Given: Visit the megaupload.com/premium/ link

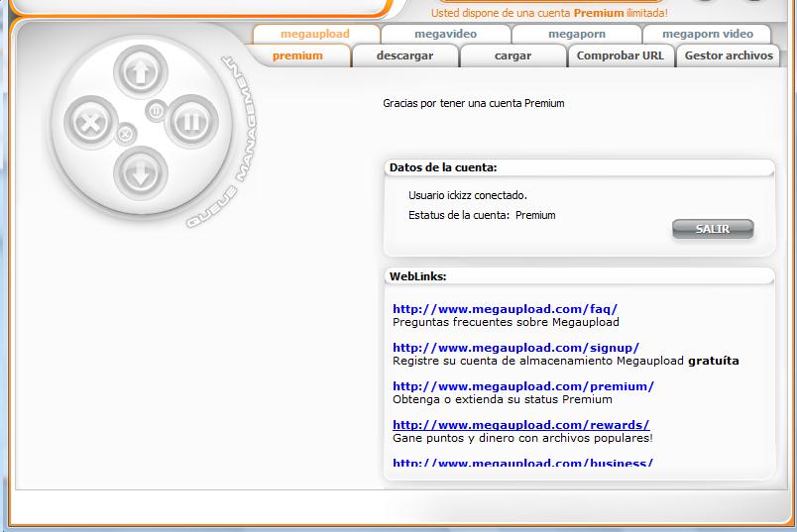Looking at the screenshot, I should coord(522,386).
